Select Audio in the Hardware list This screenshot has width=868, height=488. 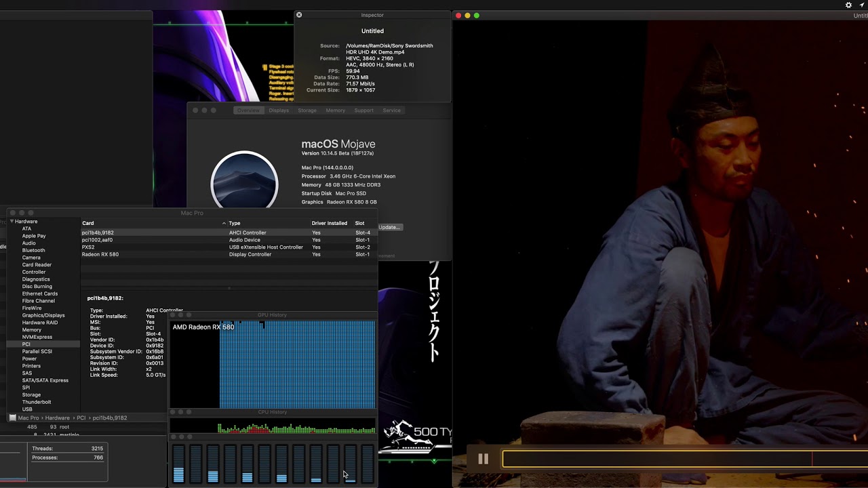(x=28, y=243)
